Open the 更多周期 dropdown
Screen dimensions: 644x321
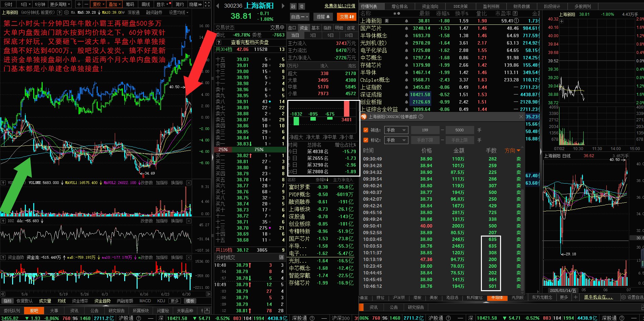click(60, 4)
